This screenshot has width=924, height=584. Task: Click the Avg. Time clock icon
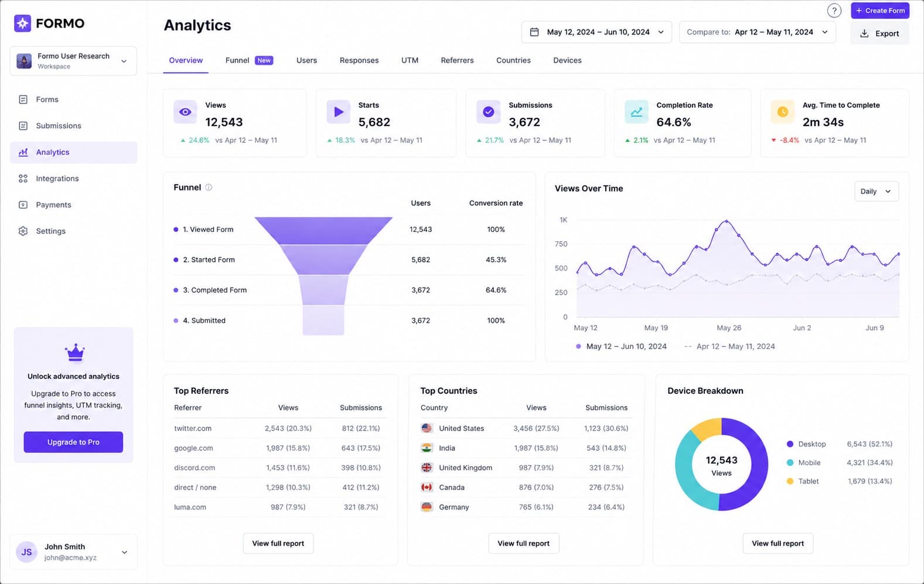tap(782, 112)
